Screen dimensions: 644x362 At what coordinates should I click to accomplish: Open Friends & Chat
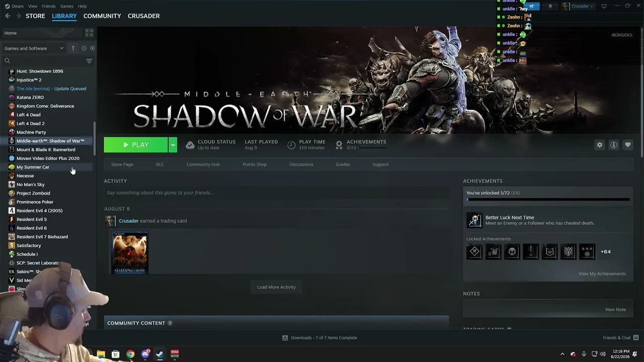[x=620, y=338]
